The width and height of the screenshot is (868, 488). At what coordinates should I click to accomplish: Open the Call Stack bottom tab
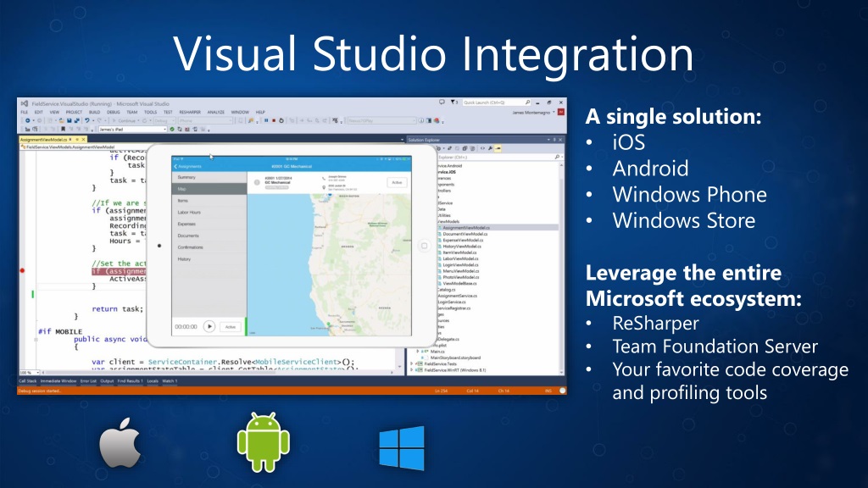coord(28,381)
